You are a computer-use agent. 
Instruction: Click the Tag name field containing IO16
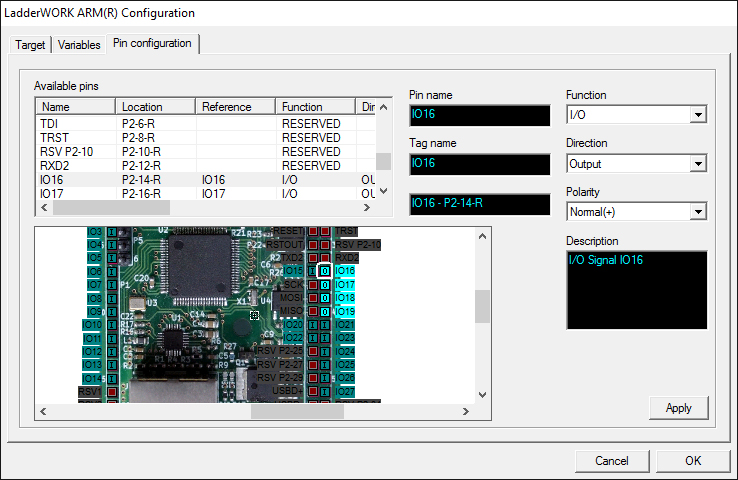click(480, 164)
